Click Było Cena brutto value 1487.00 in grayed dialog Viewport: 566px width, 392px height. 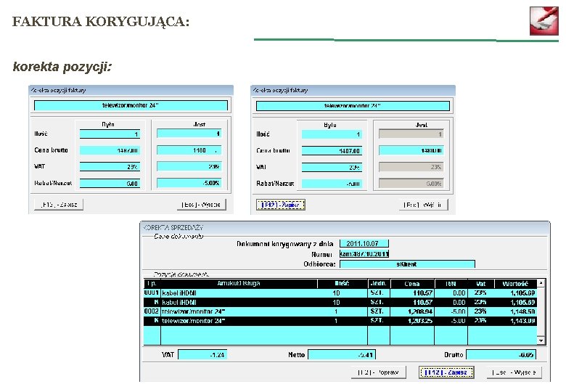coord(332,150)
